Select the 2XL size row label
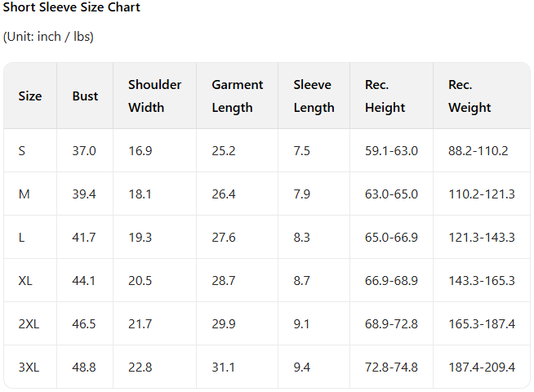This screenshot has width=534, height=392. [29, 324]
